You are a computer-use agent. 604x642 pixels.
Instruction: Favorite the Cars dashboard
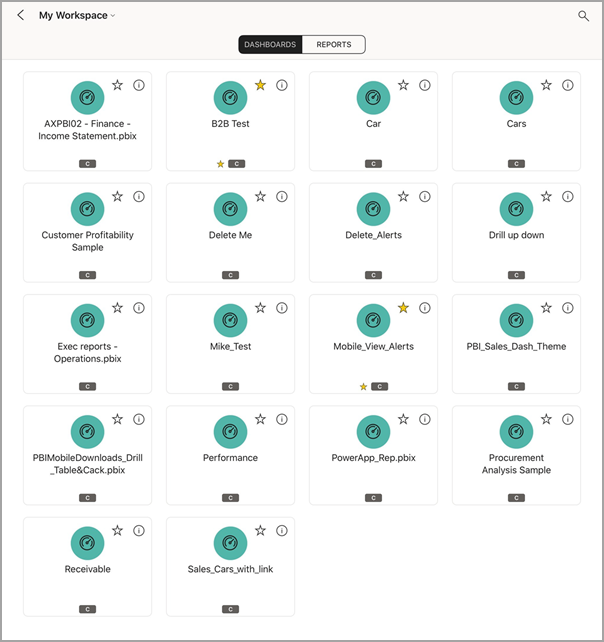tap(546, 86)
